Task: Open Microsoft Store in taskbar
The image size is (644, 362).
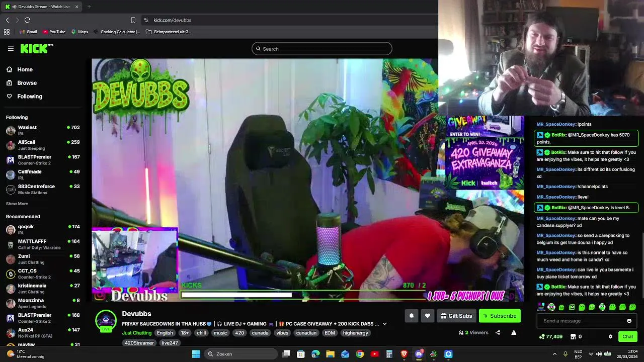Action: tap(300, 354)
